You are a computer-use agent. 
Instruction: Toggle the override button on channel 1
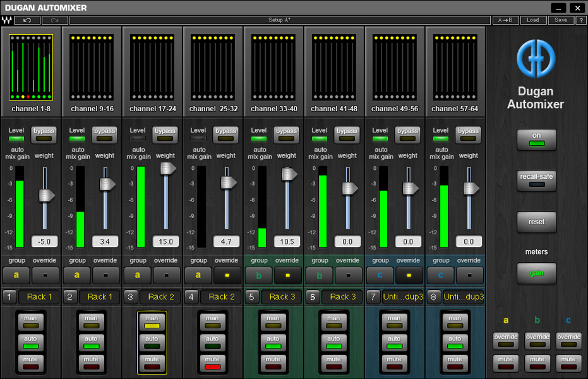45,275
